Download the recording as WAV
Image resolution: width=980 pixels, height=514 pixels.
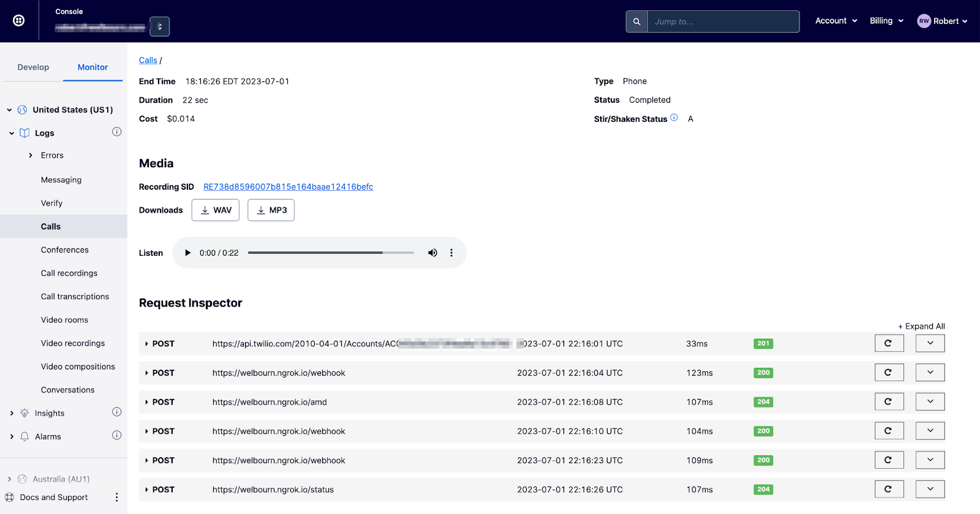point(216,210)
